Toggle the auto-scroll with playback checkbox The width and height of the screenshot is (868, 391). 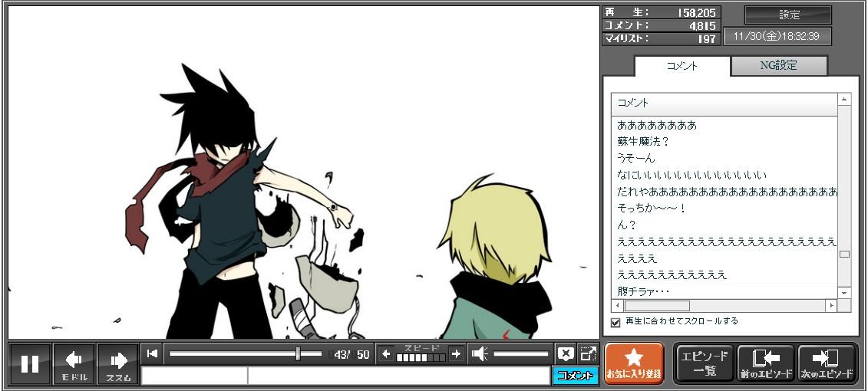point(616,322)
